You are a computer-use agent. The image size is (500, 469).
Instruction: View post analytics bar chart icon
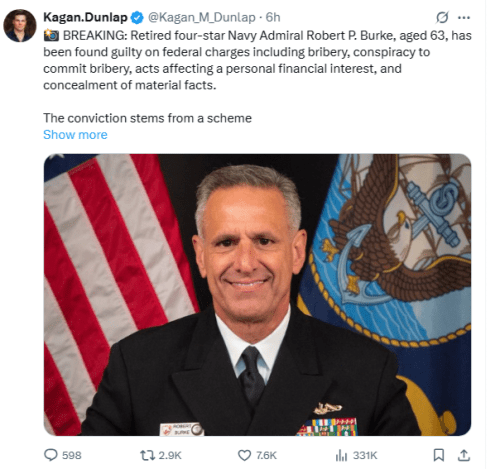(x=341, y=455)
